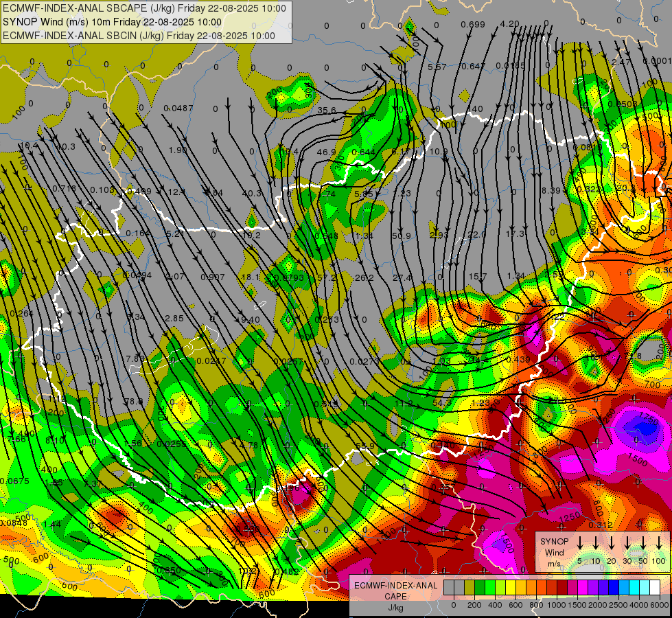
Task: Click the 2500 value on CAPE scale
Action: point(618,605)
